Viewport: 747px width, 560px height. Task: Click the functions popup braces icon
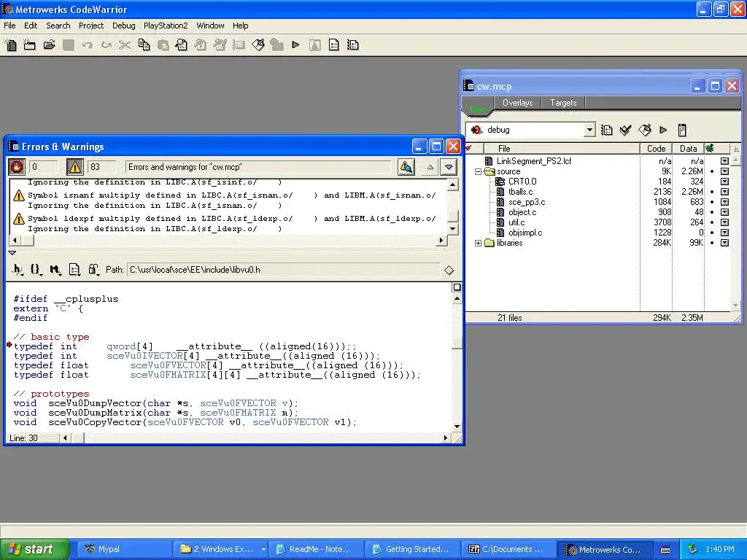[x=36, y=270]
